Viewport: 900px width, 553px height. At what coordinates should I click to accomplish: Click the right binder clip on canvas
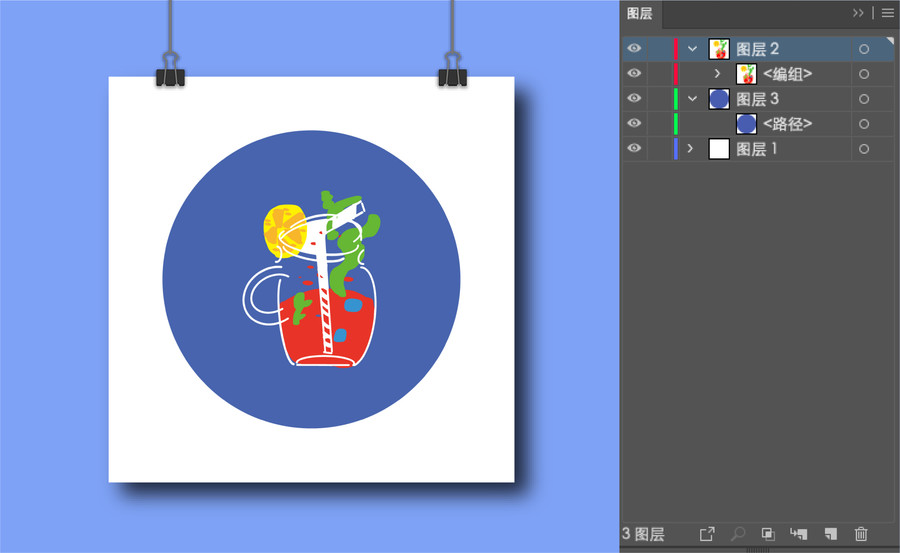pos(453,69)
